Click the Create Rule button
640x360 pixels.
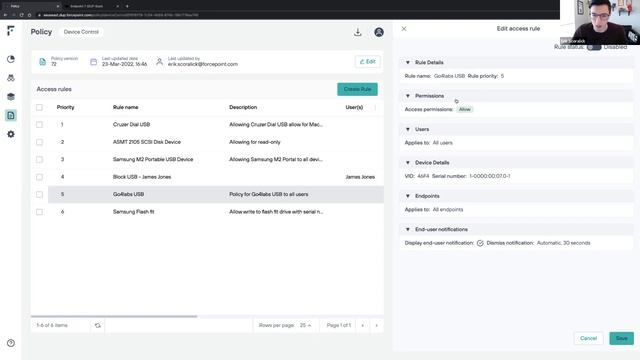357,89
